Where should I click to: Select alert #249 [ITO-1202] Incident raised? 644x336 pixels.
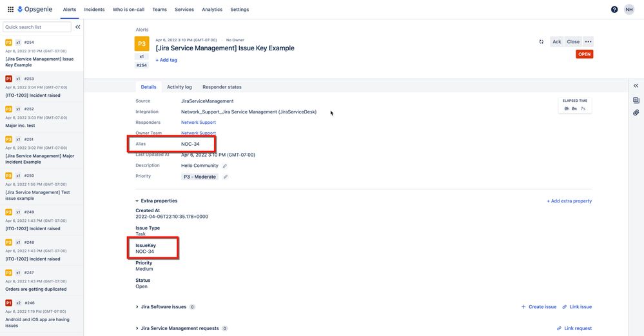tap(41, 220)
